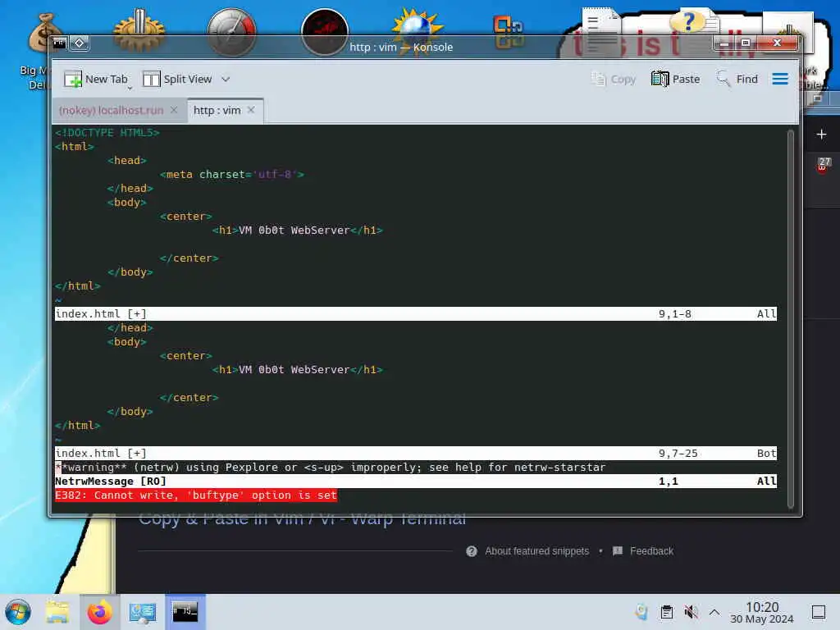Click the h1 heading line in upper split
This screenshot has width=840, height=630.
click(297, 231)
